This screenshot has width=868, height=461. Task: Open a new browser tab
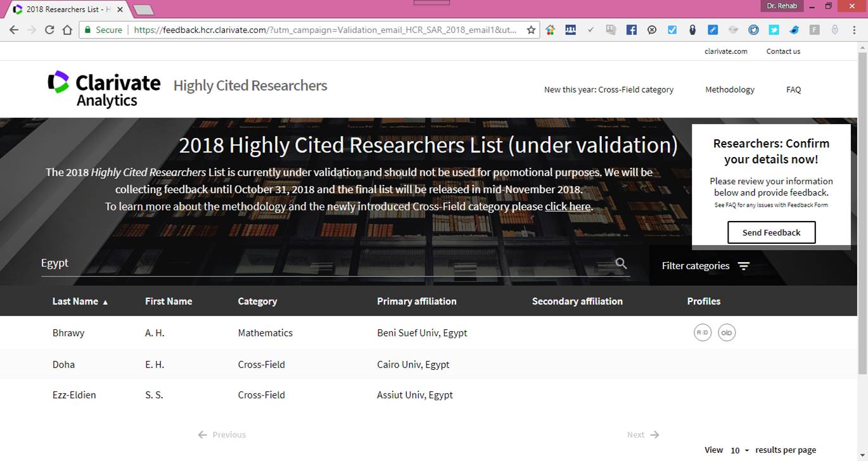pyautogui.click(x=144, y=9)
